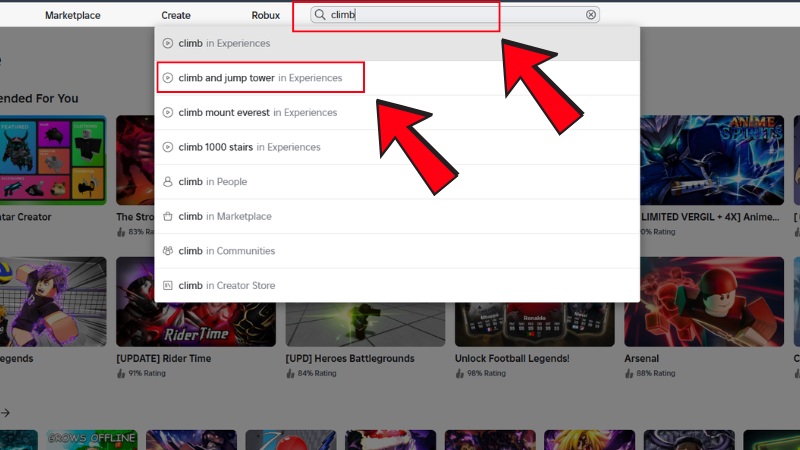Select 'climb in Communities' suggestion
Viewport: 800px width, 450px height.
397,251
